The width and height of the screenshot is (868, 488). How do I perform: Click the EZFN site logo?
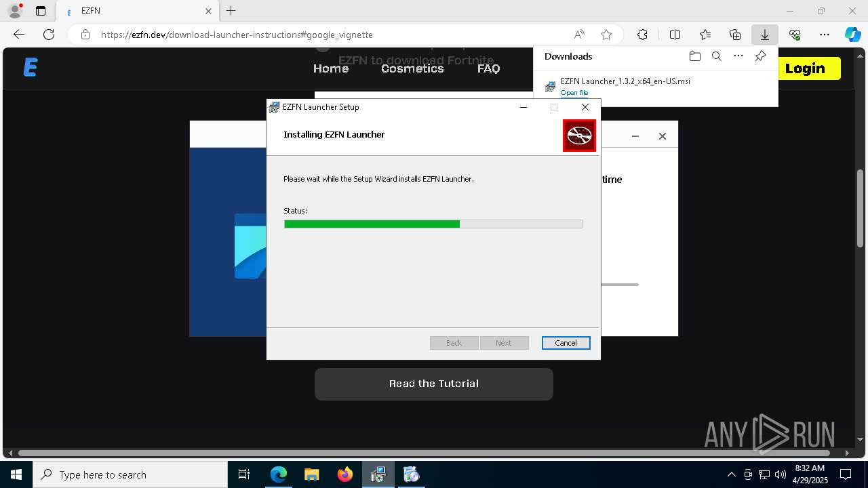click(x=30, y=67)
